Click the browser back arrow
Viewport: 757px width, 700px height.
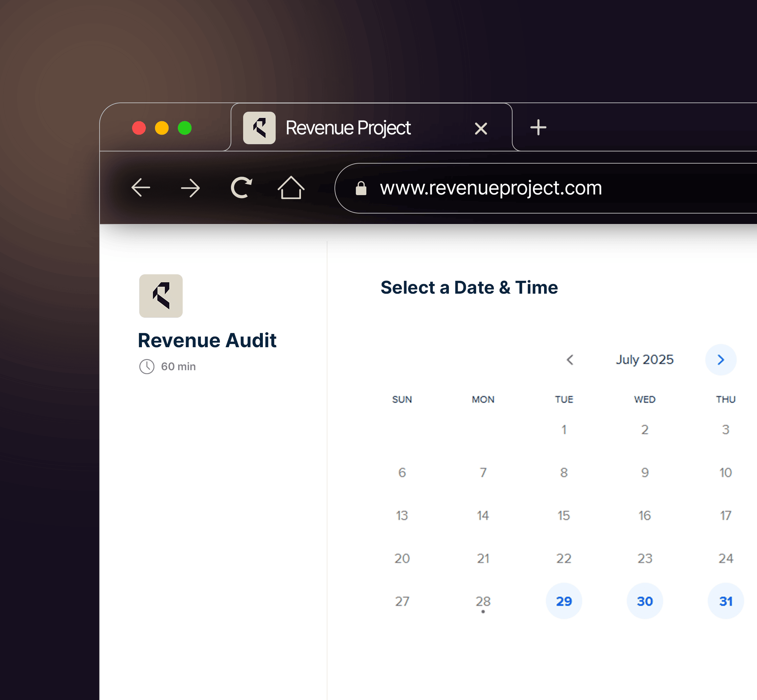(141, 188)
